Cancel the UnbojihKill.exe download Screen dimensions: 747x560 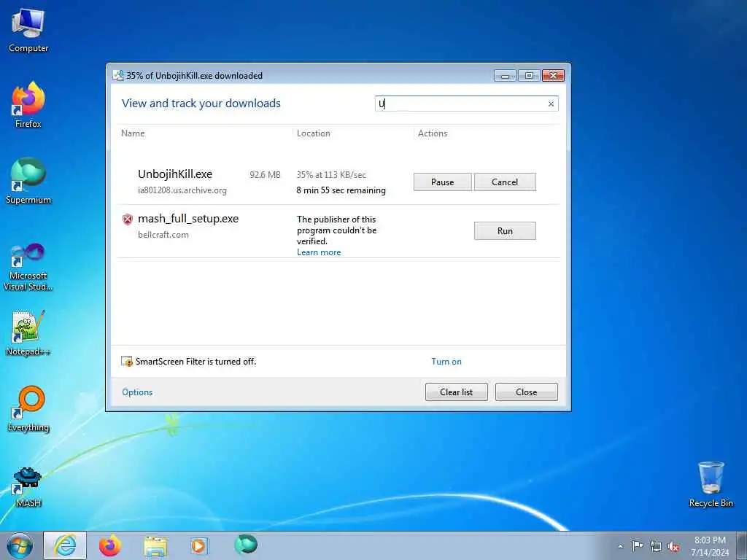(x=505, y=182)
